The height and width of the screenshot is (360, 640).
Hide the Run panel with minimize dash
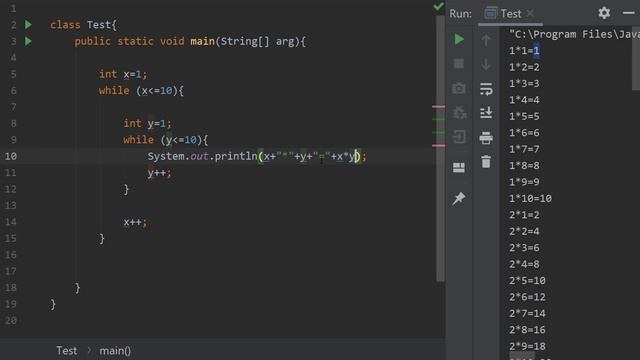[629, 13]
